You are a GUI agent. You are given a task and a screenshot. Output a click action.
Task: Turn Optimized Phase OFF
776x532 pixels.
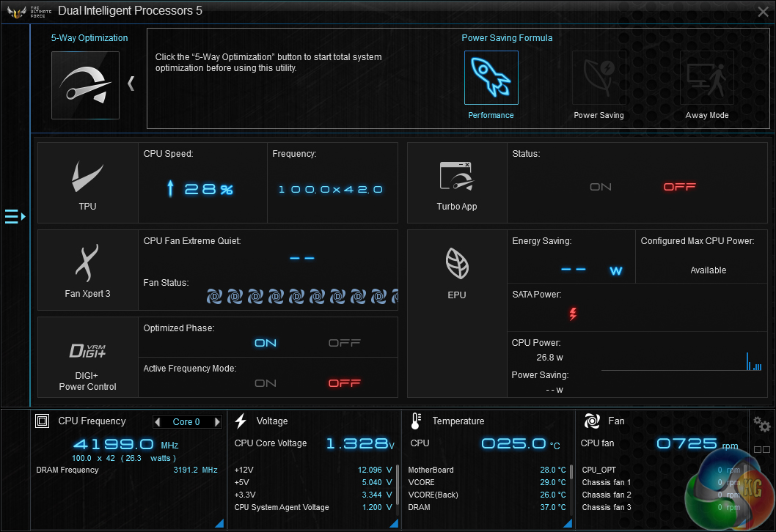(344, 343)
